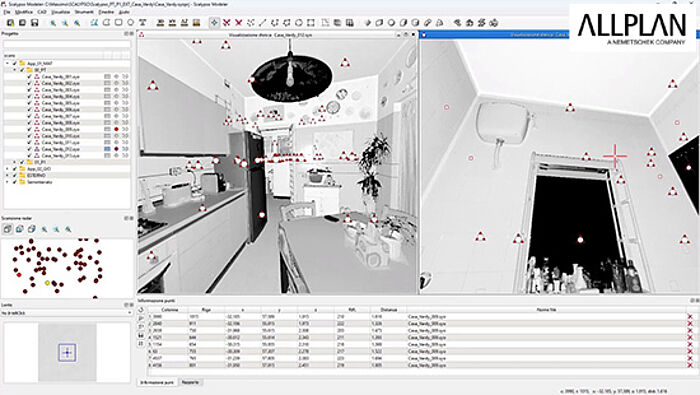The width and height of the screenshot is (700, 395).
Task: Click first icon in Scansione laser toolbar
Action: click(x=8, y=229)
